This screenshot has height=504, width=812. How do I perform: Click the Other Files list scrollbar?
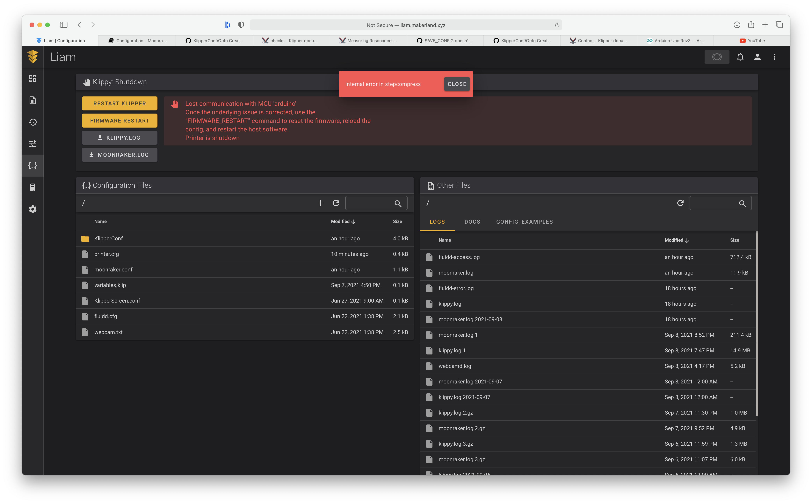(757, 323)
